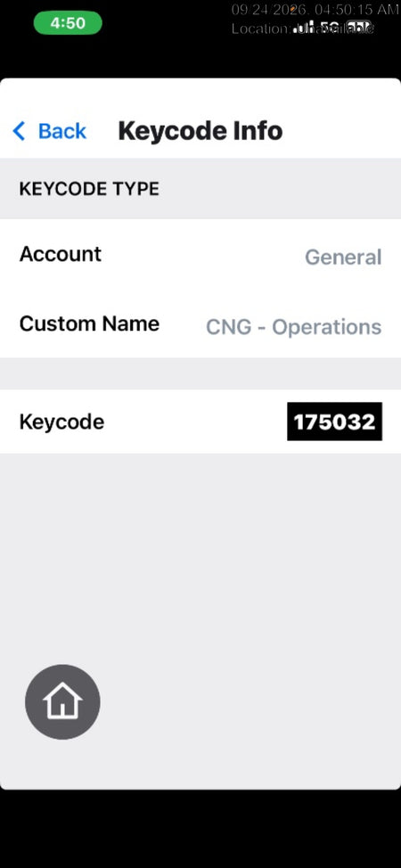Tap the round Home icon button
Image resolution: width=401 pixels, height=868 pixels.
tap(62, 702)
